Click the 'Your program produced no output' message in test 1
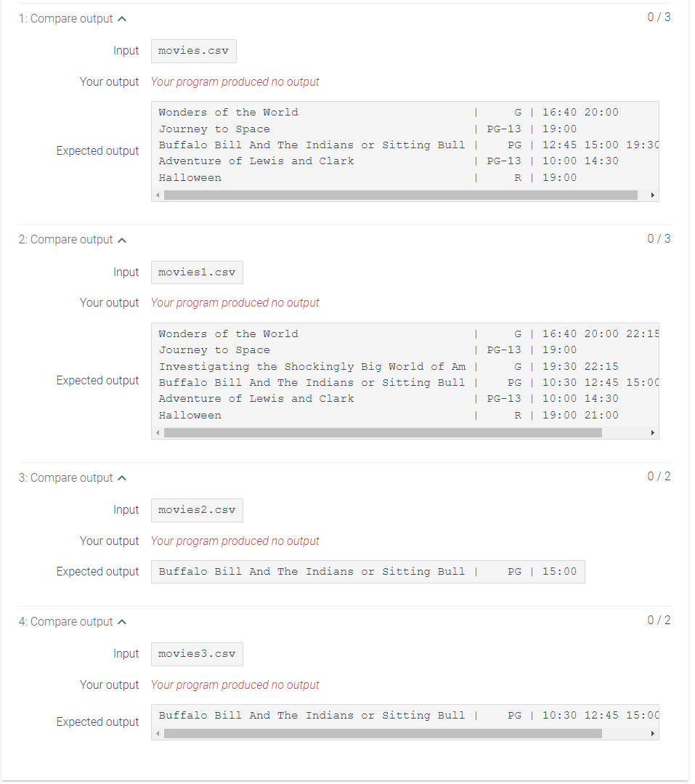Screen dimensions: 695x784 tap(235, 81)
